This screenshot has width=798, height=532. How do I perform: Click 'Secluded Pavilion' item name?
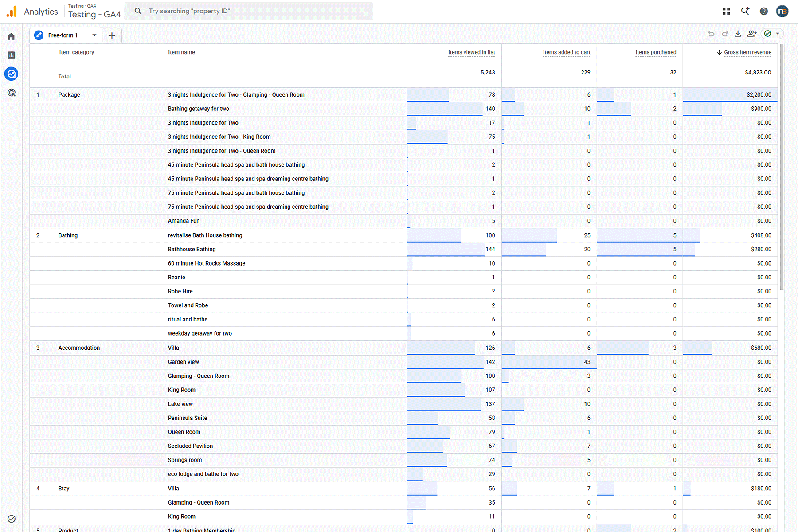pyautogui.click(x=190, y=446)
